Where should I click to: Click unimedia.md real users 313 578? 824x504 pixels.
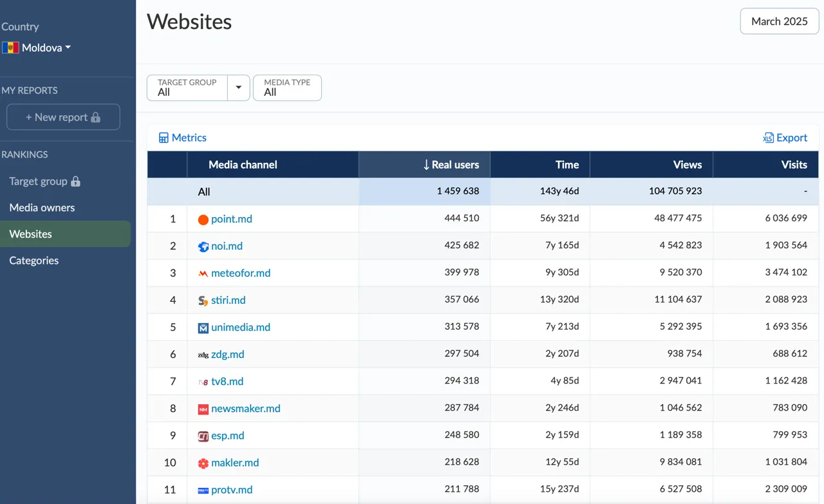pyautogui.click(x=462, y=326)
